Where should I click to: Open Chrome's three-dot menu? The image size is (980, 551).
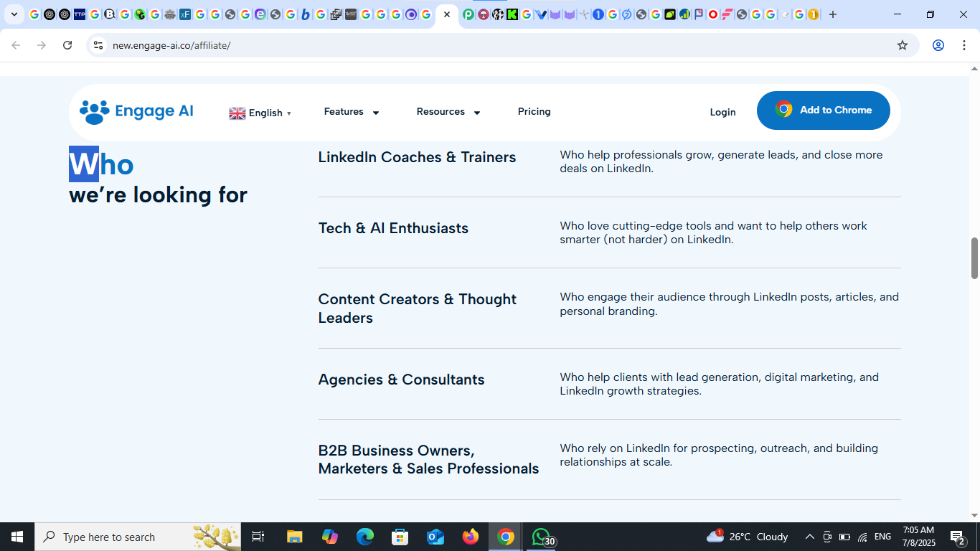point(964,45)
